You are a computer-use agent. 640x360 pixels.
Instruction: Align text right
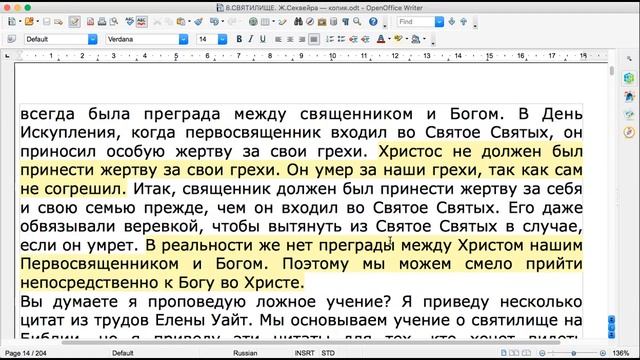(x=302, y=39)
